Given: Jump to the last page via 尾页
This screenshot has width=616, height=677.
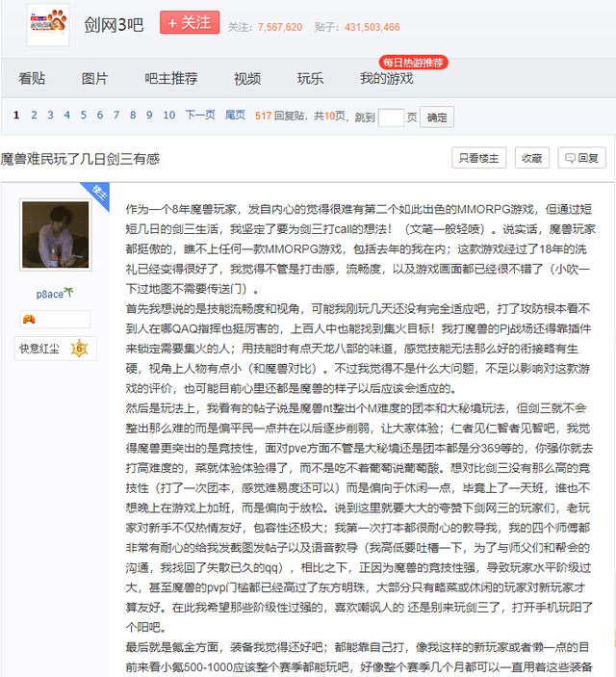Looking at the screenshot, I should tap(235, 115).
